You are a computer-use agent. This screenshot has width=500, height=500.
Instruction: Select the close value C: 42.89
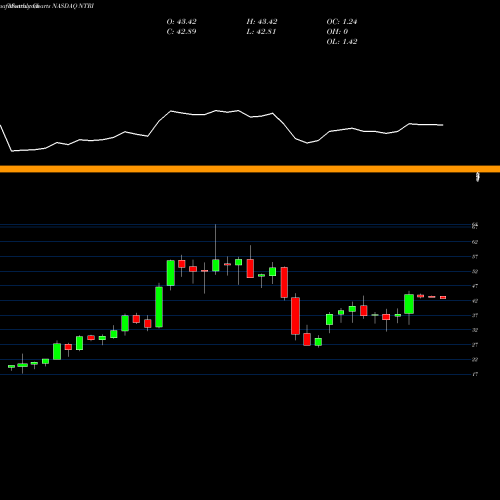[181, 32]
